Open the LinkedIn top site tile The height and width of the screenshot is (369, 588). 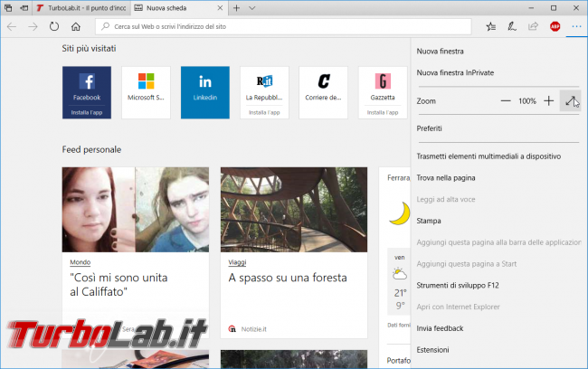[205, 92]
